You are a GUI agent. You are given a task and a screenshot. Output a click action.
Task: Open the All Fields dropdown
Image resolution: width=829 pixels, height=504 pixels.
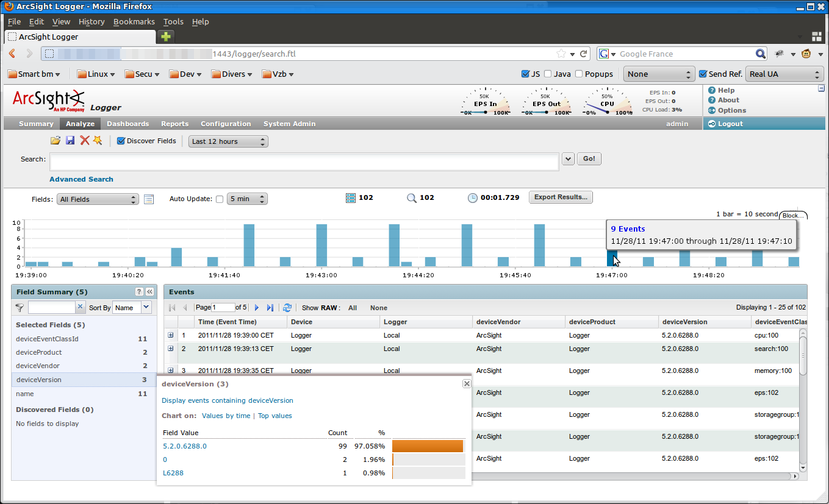[x=98, y=199]
